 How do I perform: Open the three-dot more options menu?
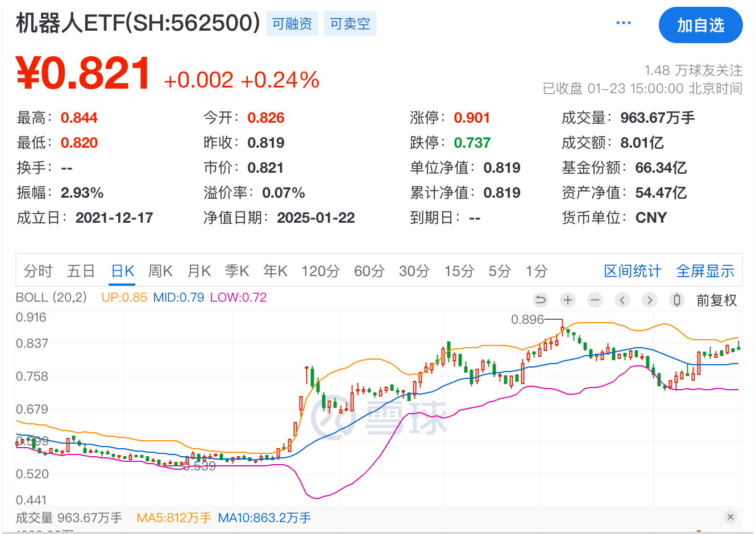click(x=624, y=23)
